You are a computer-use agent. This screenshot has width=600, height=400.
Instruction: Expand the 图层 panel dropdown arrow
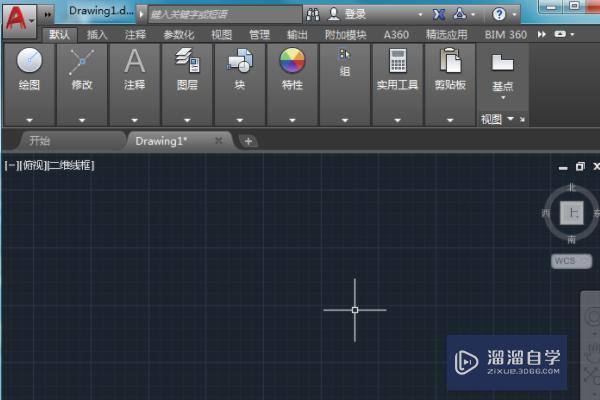tap(187, 120)
